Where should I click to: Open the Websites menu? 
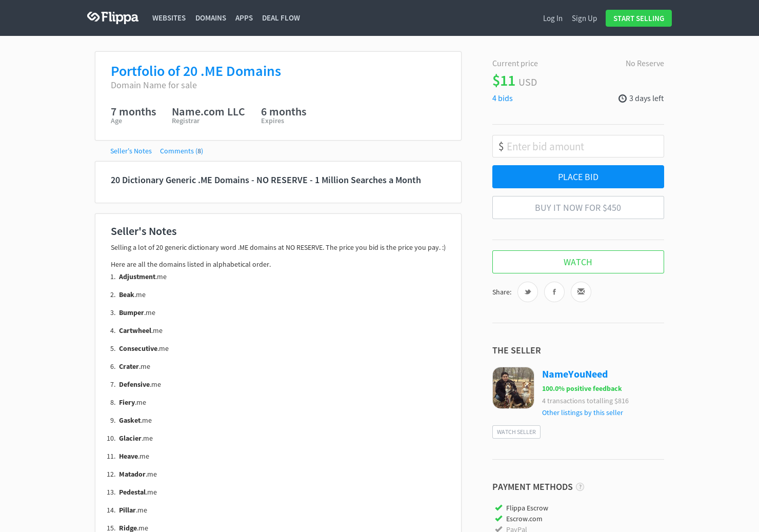point(169,18)
